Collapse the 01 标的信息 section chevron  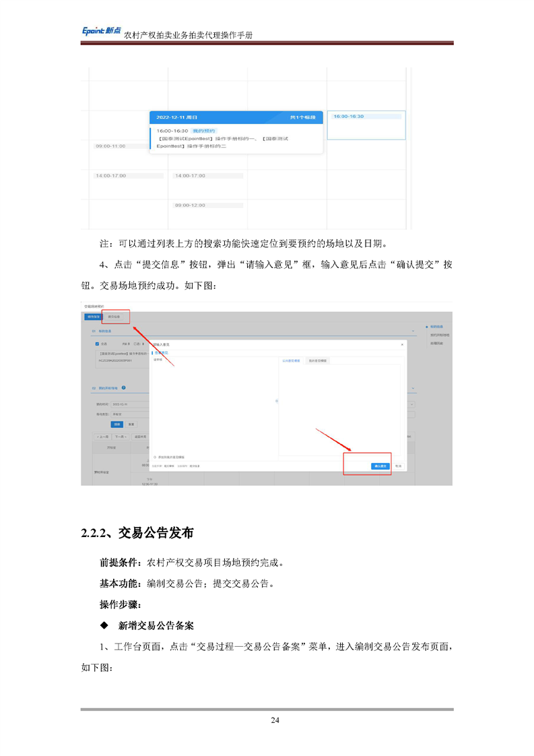412,331
